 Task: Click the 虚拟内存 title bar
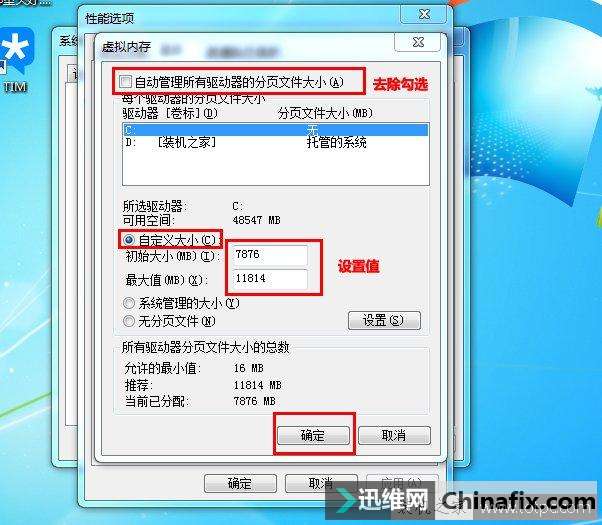(x=246, y=47)
